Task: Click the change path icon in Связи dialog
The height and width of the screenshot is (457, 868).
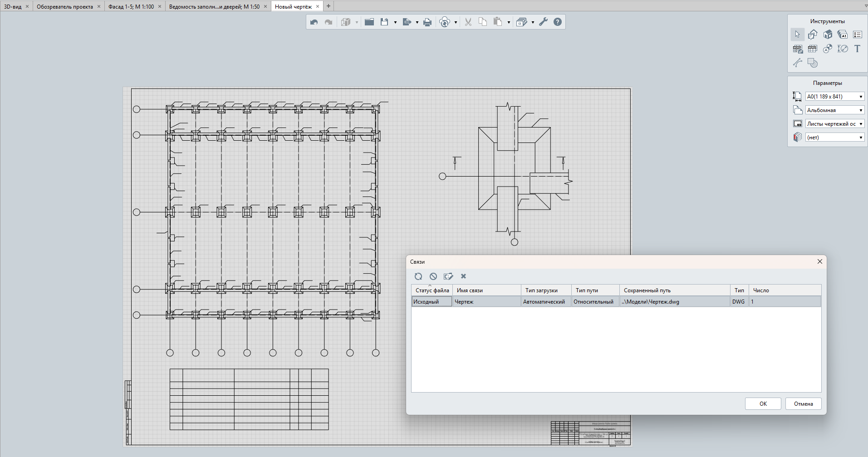Action: click(448, 276)
